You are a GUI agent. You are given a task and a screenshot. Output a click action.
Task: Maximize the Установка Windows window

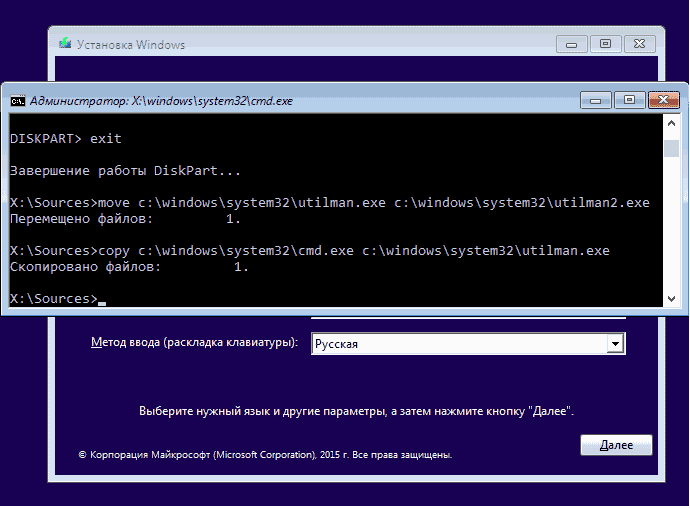tap(606, 44)
